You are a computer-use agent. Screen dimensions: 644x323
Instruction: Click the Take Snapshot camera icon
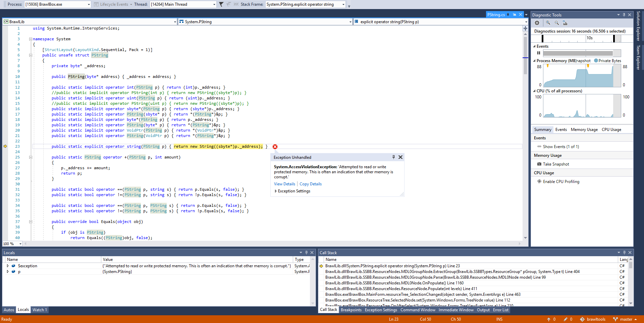pos(539,164)
